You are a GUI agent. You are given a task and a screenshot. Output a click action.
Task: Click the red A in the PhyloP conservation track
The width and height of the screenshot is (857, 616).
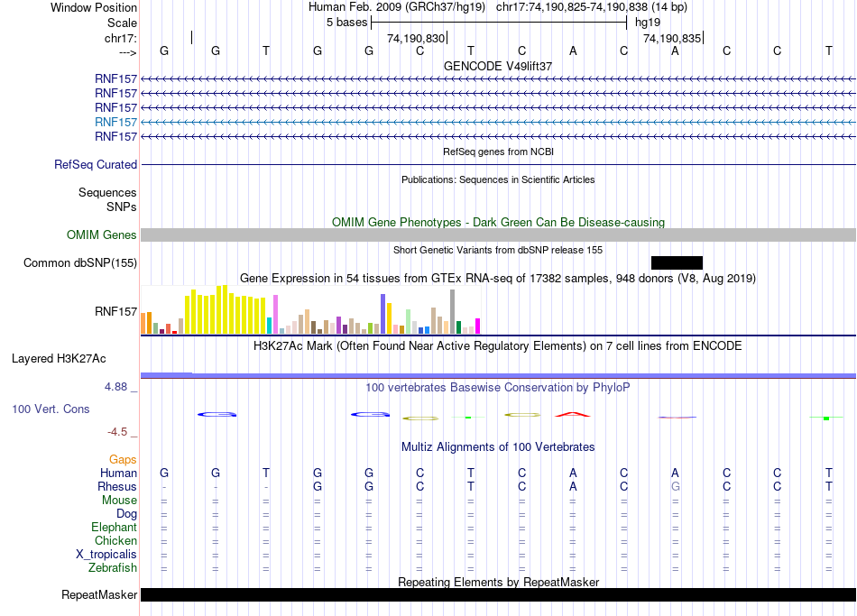tap(573, 414)
